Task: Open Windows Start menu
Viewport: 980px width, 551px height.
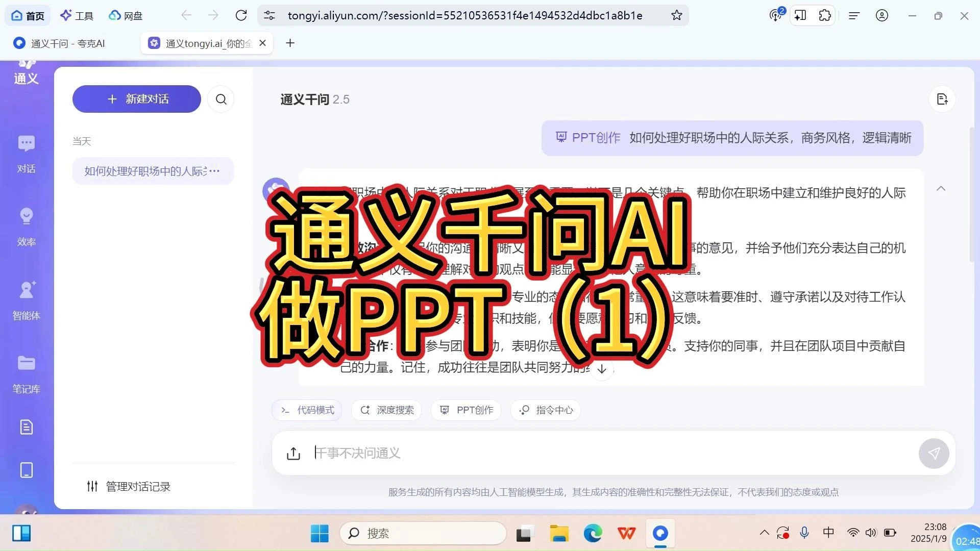Action: (x=320, y=534)
